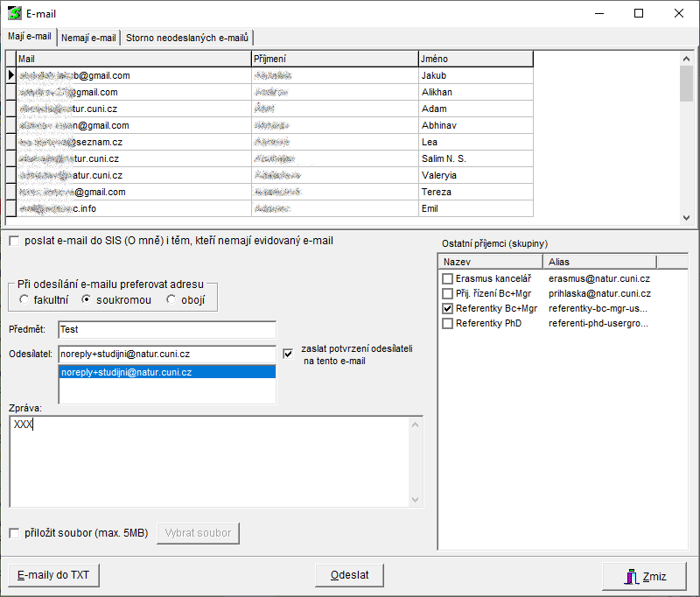Screen dimensions: 700x597
Task: Close the dialog with Zmiz button
Action: pyautogui.click(x=644, y=577)
